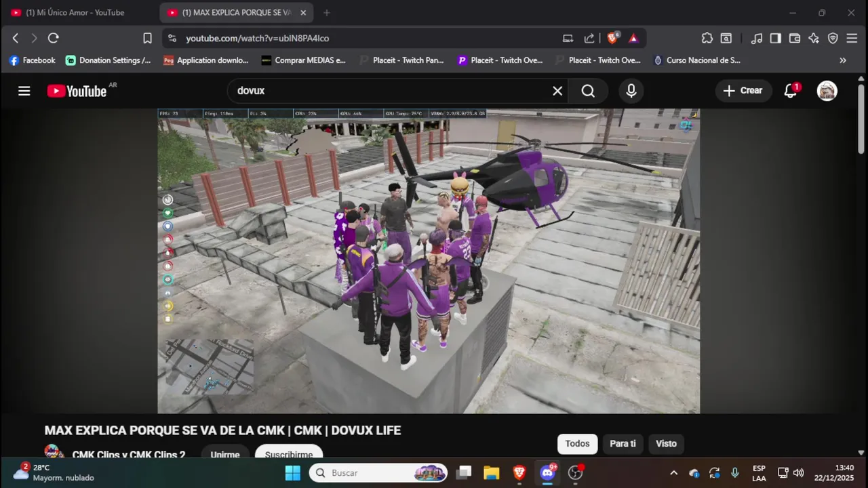Image resolution: width=868 pixels, height=488 pixels.
Task: Open the Comprar MEDIAS bookmark
Action: click(304, 60)
